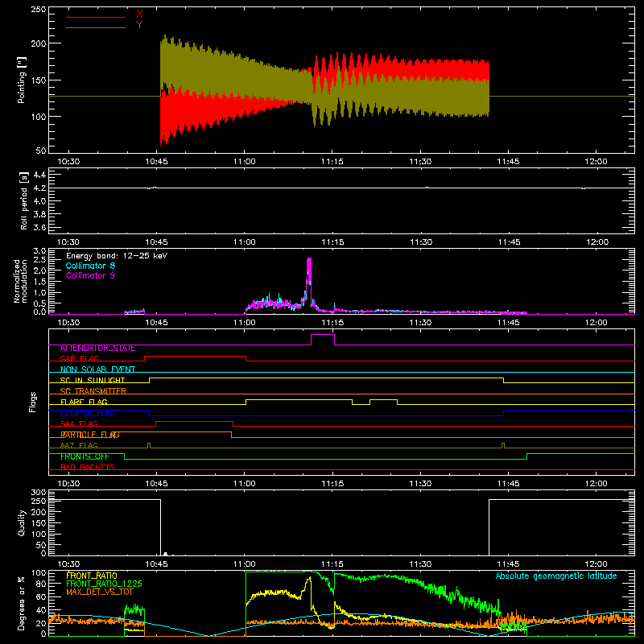Click the 'Absolute geomagnetic latitude' legend text
This screenshot has width=644, height=644.
556,576
